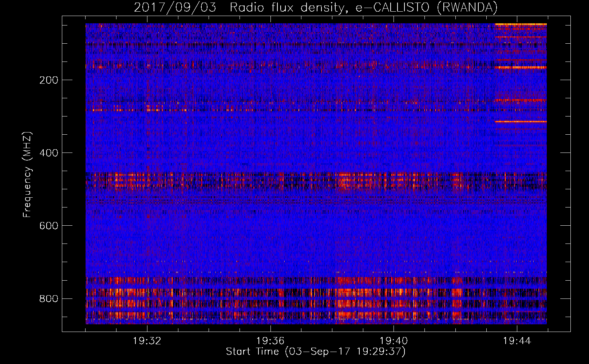The width and height of the screenshot is (589, 364).
Task: Select the 800 frequency tick label
Action: pos(48,298)
